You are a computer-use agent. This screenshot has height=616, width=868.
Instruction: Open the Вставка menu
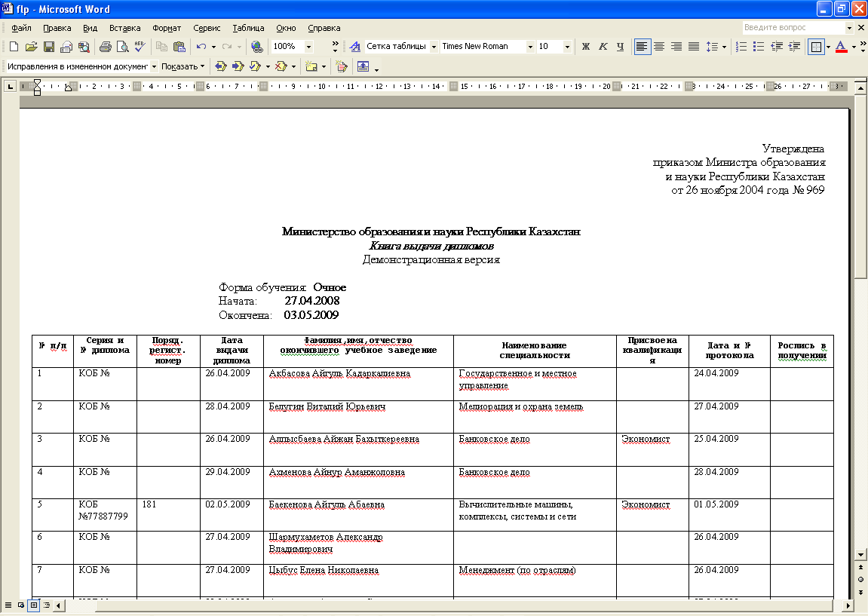[x=124, y=28]
